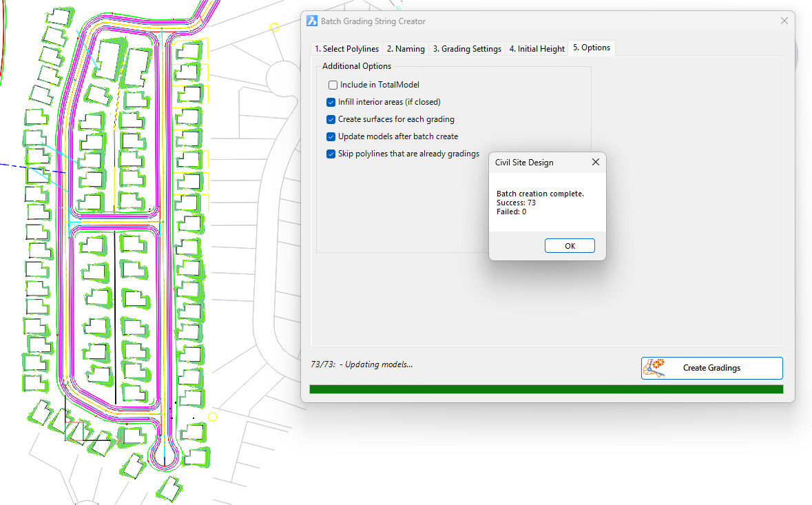The image size is (812, 505).
Task: Click the 'Failed: 0' result text
Action: pyautogui.click(x=511, y=212)
